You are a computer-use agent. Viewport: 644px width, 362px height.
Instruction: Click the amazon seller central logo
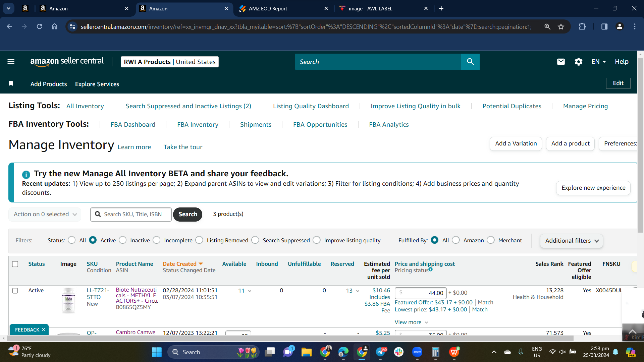[x=67, y=62]
